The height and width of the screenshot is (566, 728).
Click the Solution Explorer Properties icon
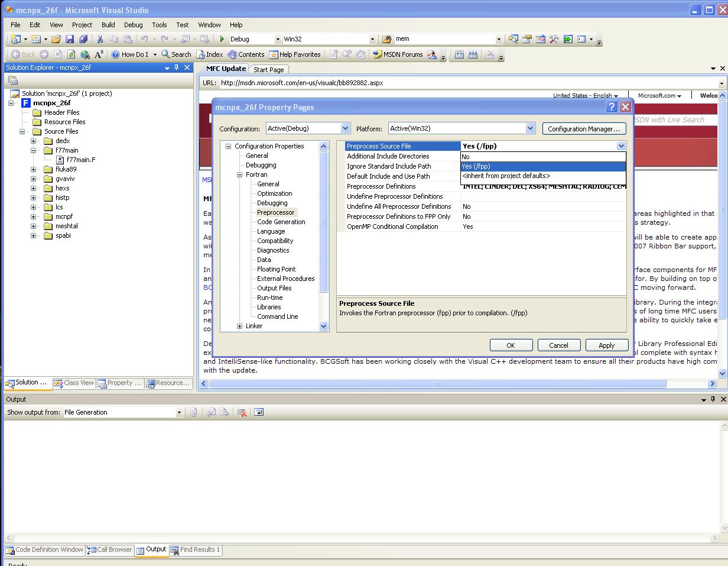pyautogui.click(x=13, y=81)
